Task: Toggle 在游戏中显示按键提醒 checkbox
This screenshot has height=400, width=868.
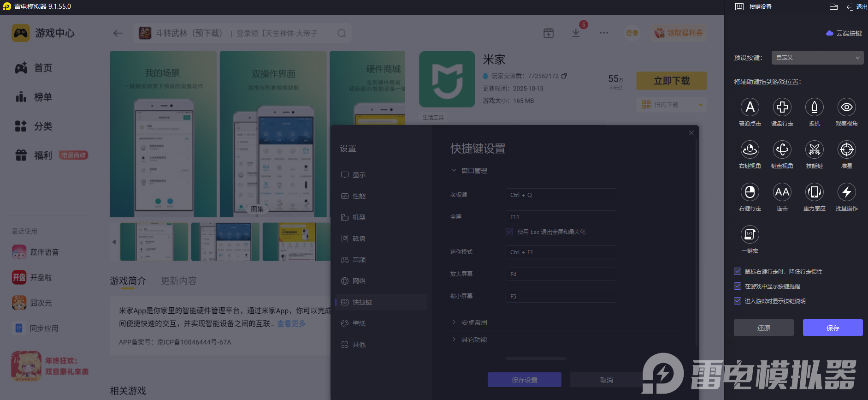Action: (738, 286)
